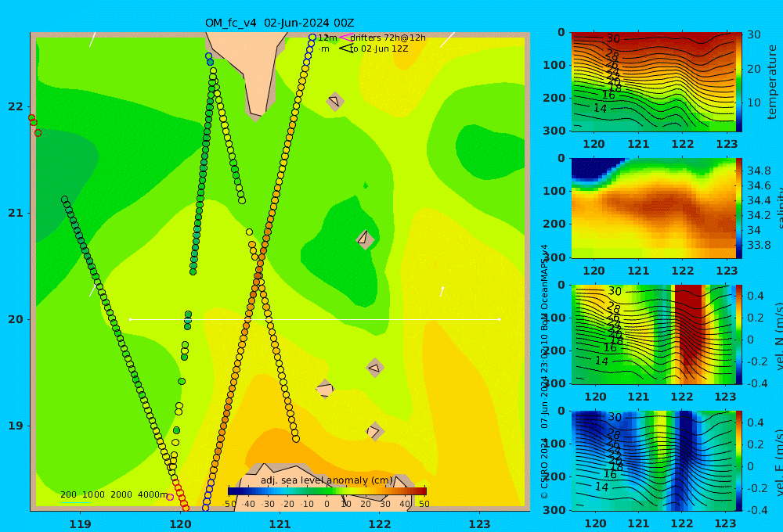Click the 'adj. sea level anomaly (cm)' label

coord(327,480)
